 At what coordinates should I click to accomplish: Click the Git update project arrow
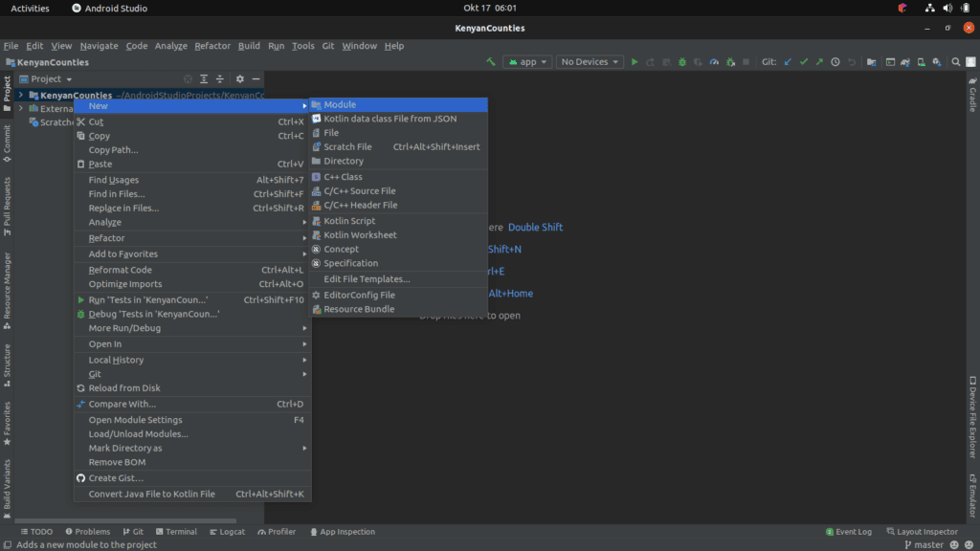click(x=788, y=62)
